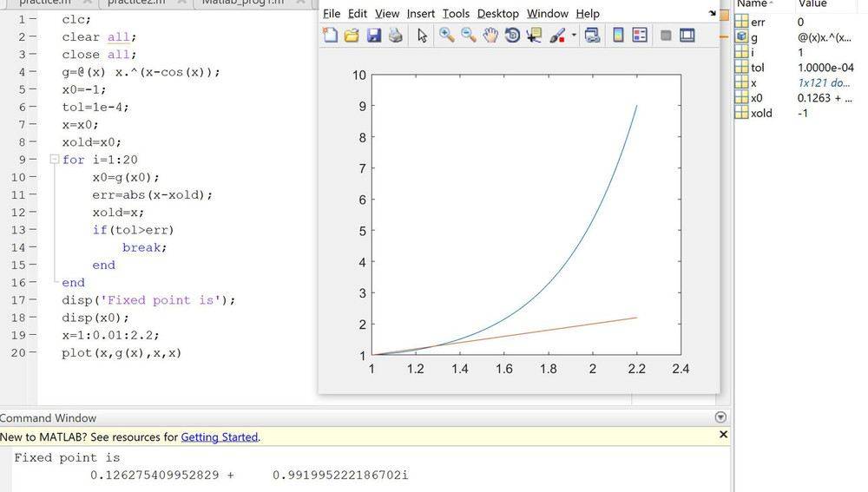The width and height of the screenshot is (868, 492).
Task: Toggle the Edit Plot arrow tool
Action: pos(422,36)
